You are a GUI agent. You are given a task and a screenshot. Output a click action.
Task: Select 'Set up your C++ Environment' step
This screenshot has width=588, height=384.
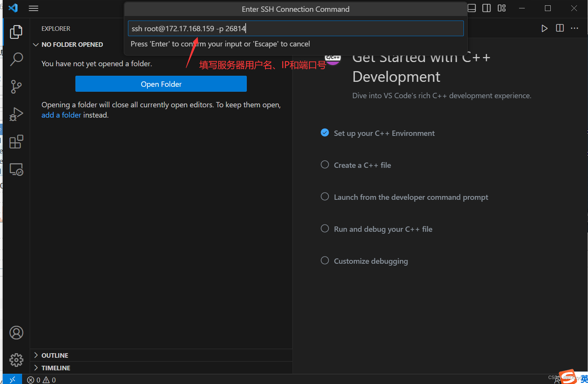tap(384, 133)
